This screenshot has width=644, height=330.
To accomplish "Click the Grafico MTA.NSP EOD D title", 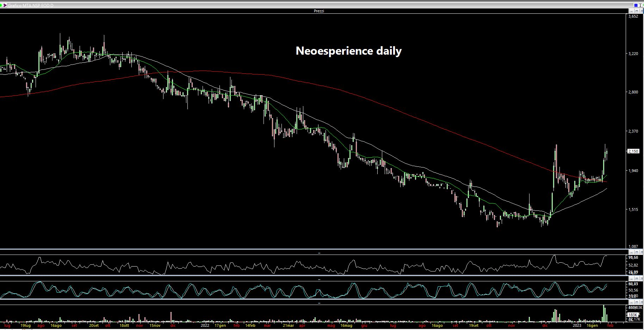I will [x=31, y=6].
